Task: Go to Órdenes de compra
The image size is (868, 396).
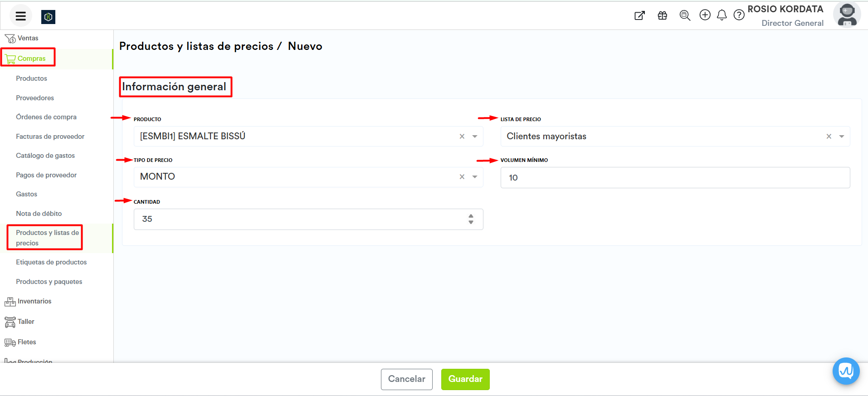Action: pos(46,117)
